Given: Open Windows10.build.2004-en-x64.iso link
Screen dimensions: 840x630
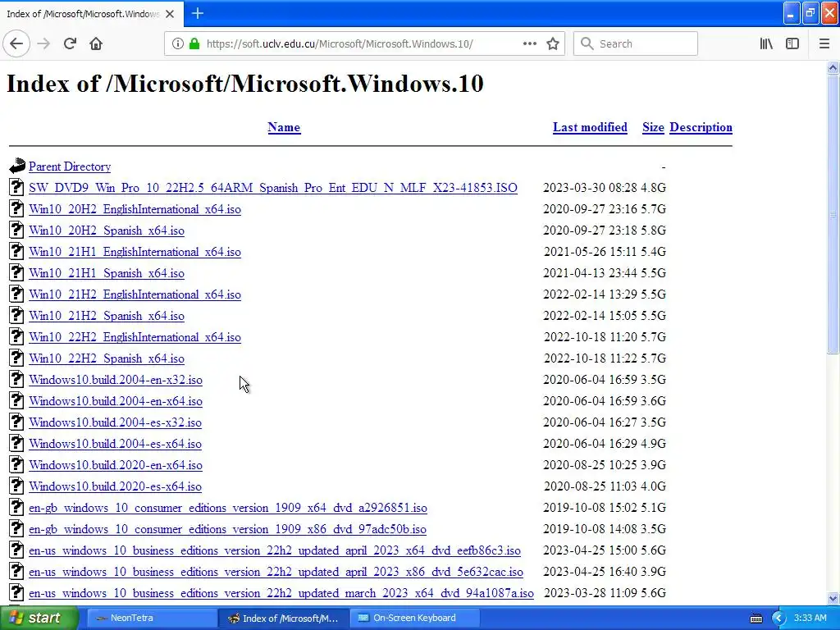Looking at the screenshot, I should (x=116, y=401).
